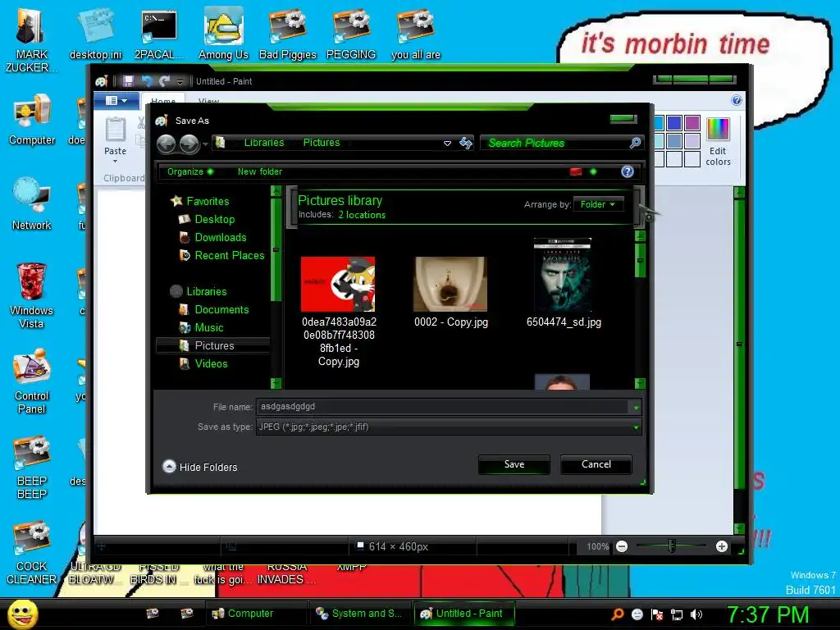Open the Save as type combo box
The width and height of the screenshot is (840, 630).
click(449, 427)
